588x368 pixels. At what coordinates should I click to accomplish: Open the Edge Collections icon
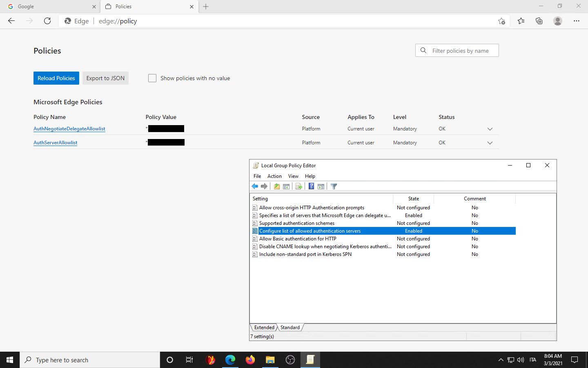539,21
